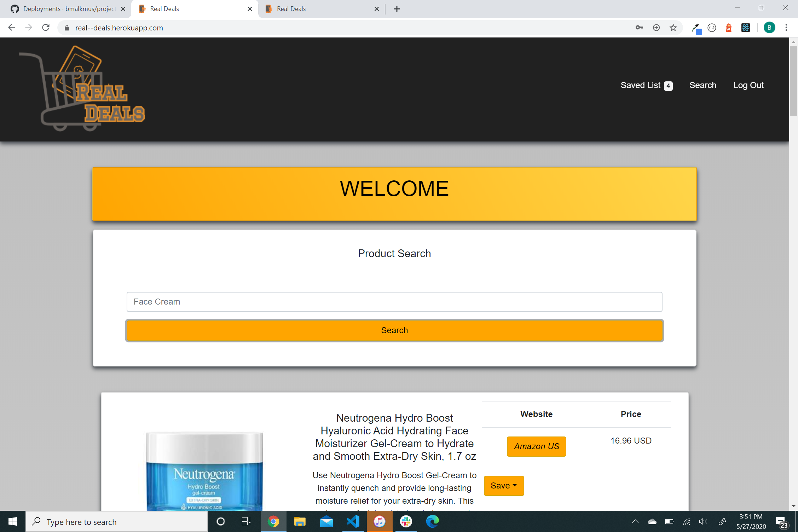Open a new browser tab
This screenshot has height=532, width=798.
point(397,9)
